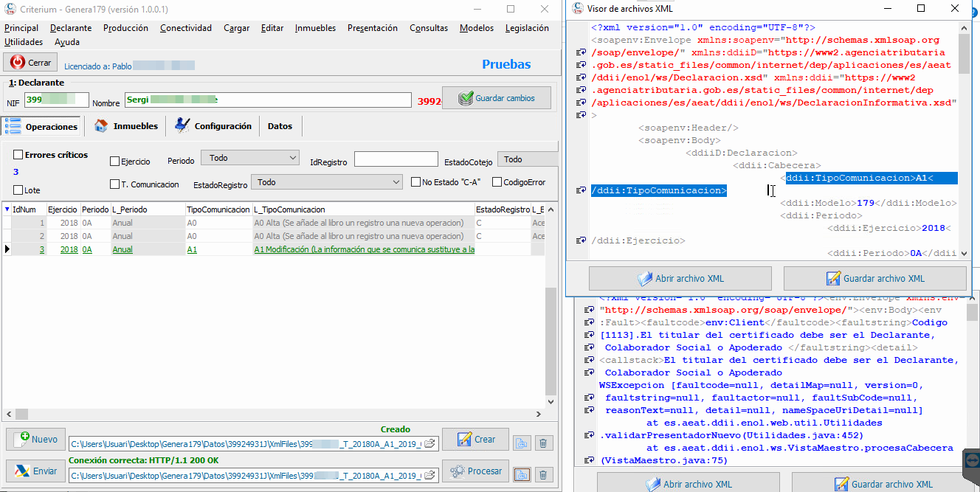Enable the T. Comunicacion checkbox

point(114,184)
